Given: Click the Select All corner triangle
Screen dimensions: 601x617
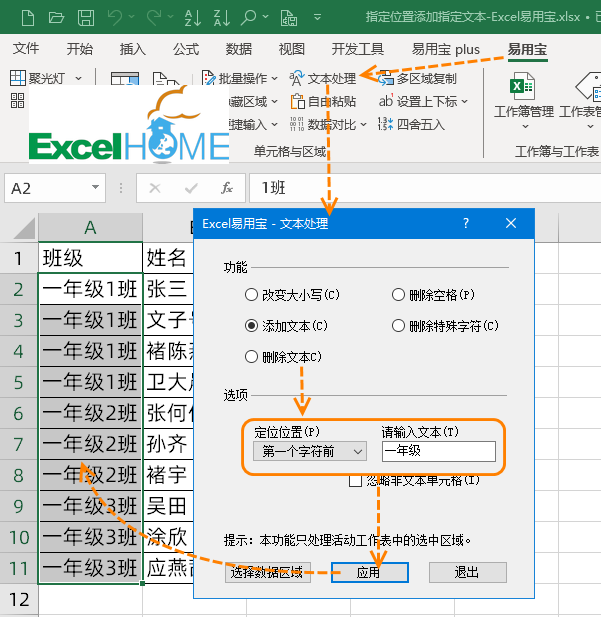Looking at the screenshot, I should pos(24,228).
